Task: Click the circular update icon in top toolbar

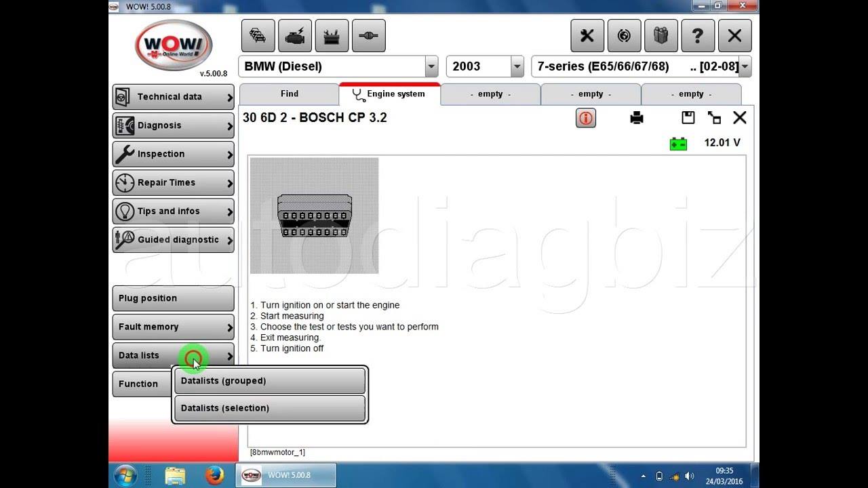Action: tap(625, 36)
